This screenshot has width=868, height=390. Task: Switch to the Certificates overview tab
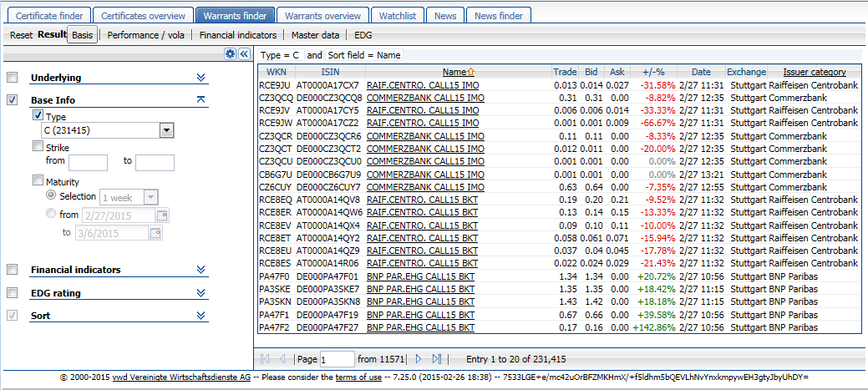click(x=142, y=16)
